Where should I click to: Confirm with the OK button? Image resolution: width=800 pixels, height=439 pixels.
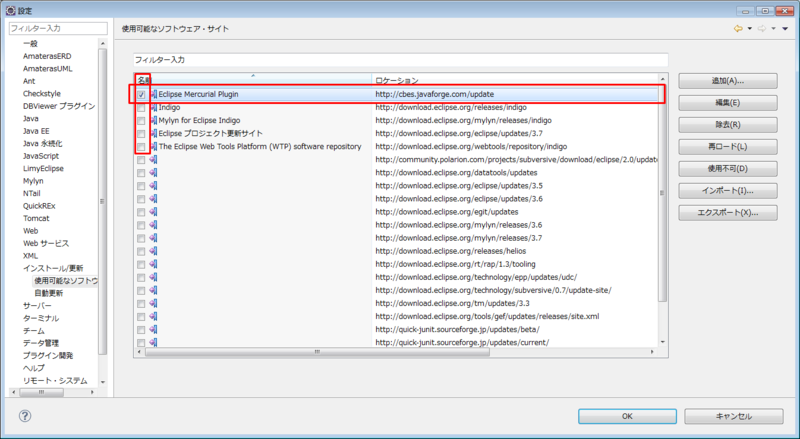click(628, 416)
